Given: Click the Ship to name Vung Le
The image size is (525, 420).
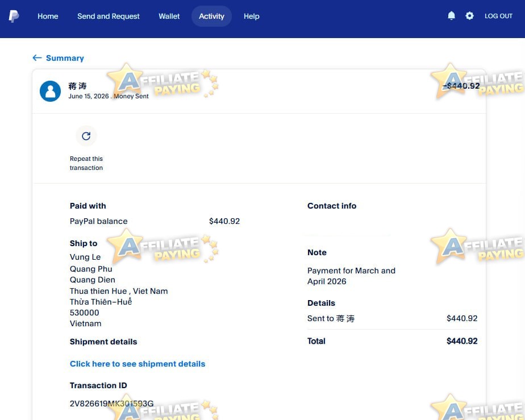Looking at the screenshot, I should tap(85, 257).
